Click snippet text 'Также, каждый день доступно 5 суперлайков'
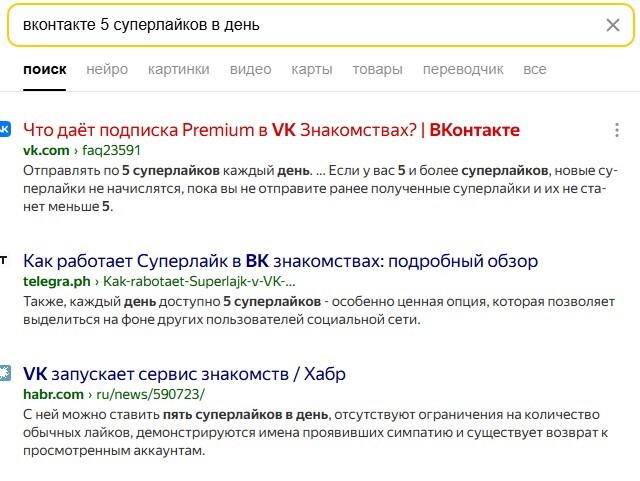 coord(172,301)
